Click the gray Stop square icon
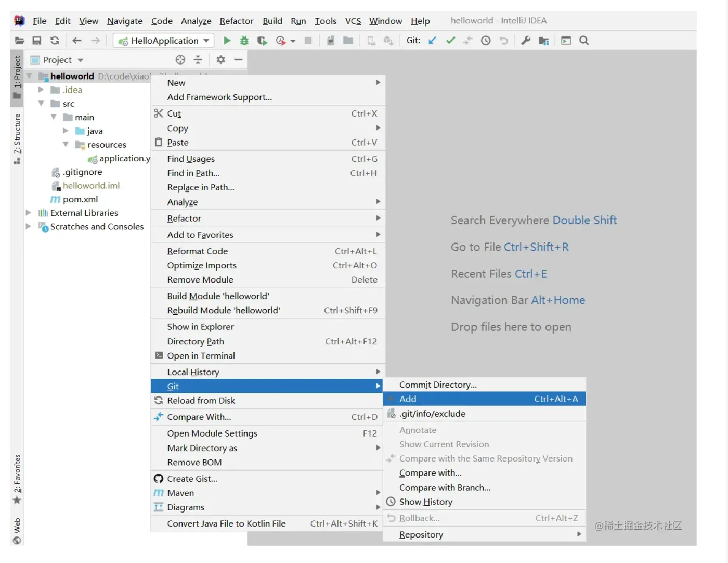 coord(308,41)
